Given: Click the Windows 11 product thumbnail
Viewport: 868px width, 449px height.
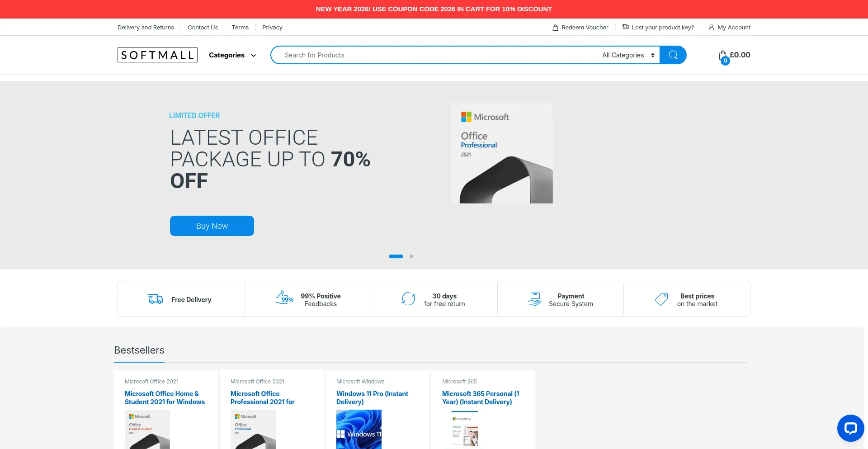Looking at the screenshot, I should [x=359, y=430].
